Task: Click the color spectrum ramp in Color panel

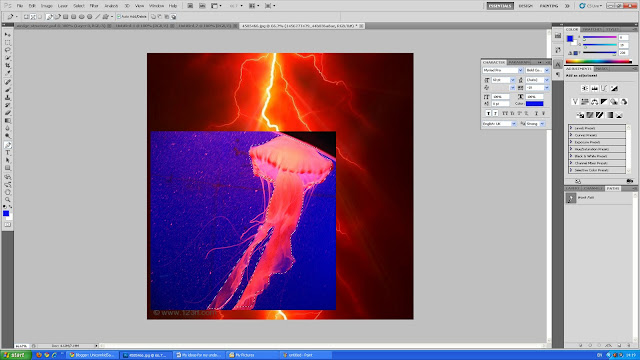Action: 598,62
